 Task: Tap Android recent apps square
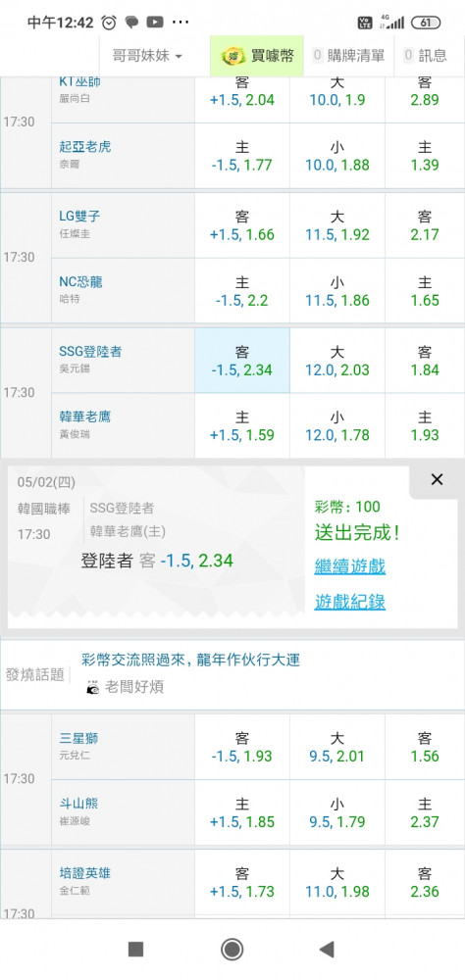tap(135, 950)
